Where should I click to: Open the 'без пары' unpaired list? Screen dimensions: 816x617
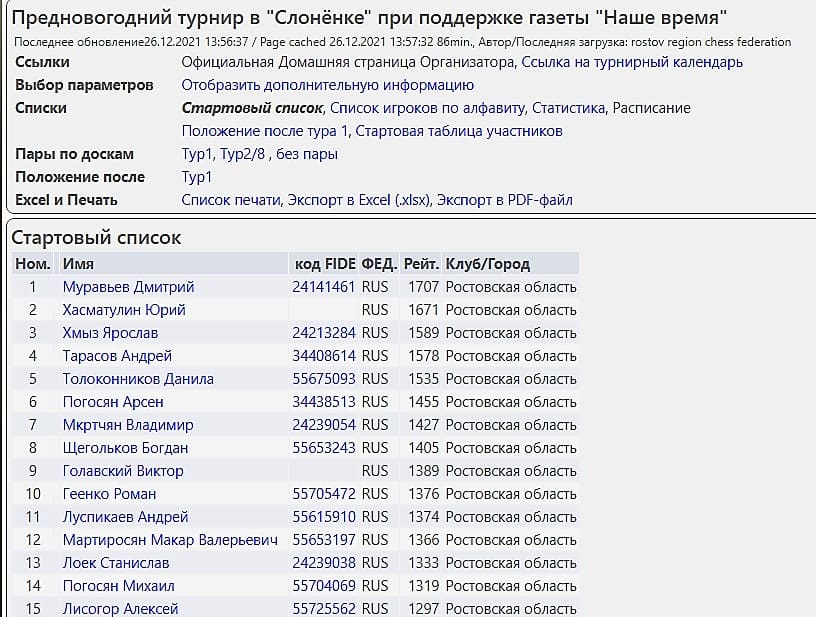coord(308,154)
